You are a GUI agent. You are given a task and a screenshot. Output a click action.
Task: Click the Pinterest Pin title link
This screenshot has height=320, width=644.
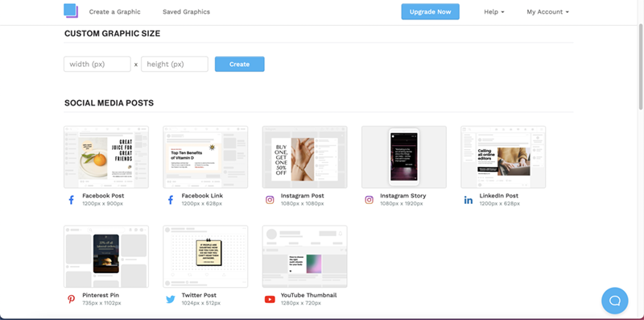(x=101, y=295)
